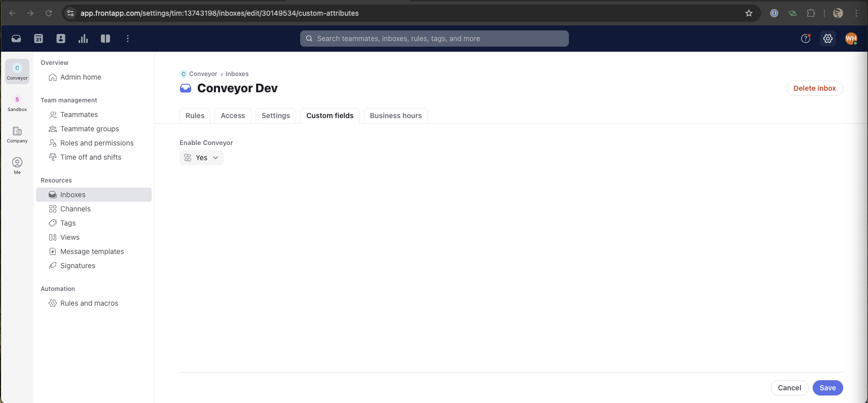Image resolution: width=868 pixels, height=403 pixels.
Task: Open the inbox icon in top bar
Action: [16, 39]
